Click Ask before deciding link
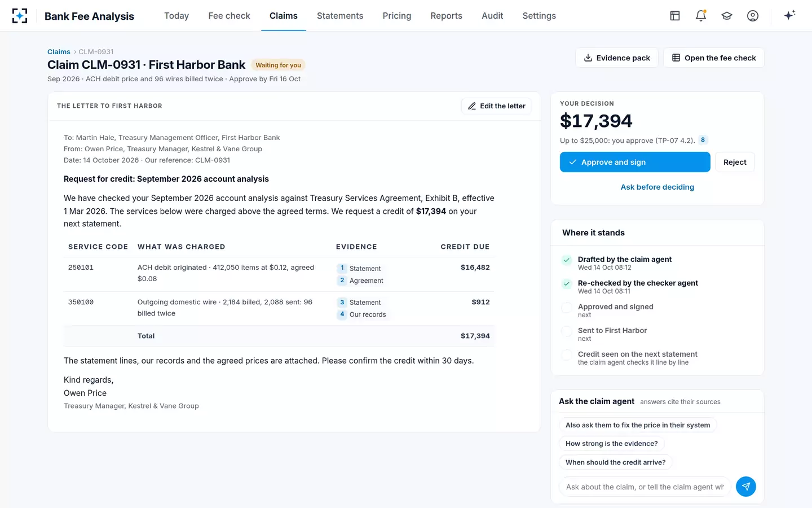Screen dimensions: 812x508 [x=657, y=187]
